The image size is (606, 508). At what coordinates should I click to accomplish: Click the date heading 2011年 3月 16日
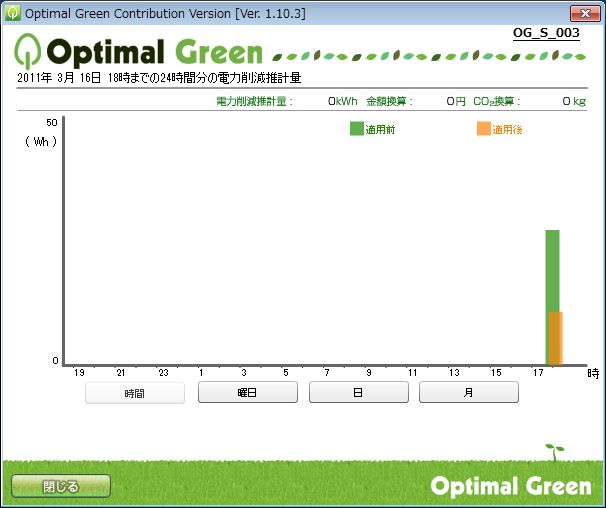coord(59,78)
